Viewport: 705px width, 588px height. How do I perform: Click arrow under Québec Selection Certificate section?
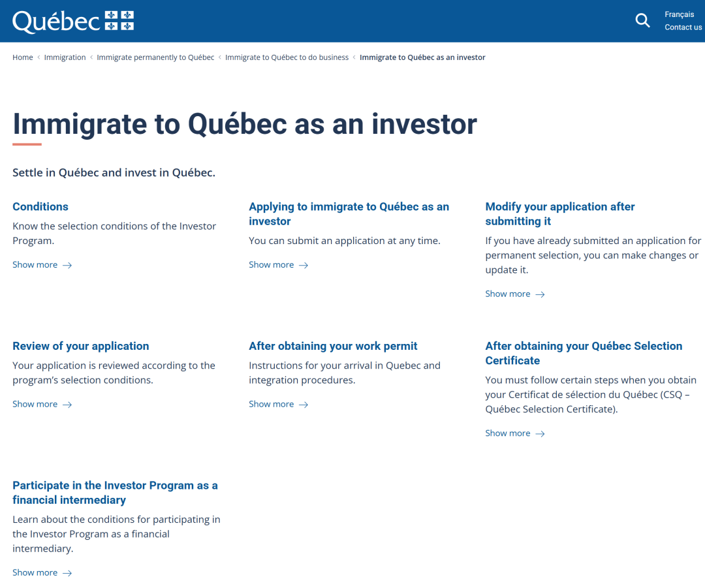(540, 433)
